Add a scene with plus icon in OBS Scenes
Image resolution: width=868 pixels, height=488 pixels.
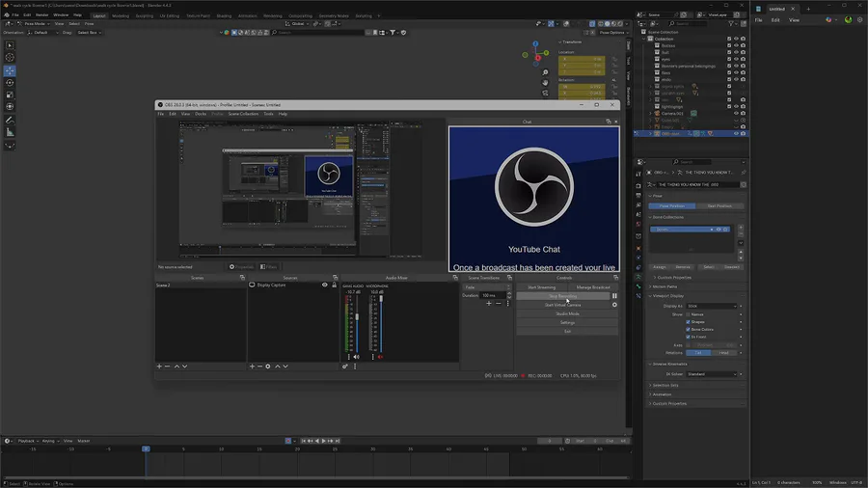coord(159,366)
